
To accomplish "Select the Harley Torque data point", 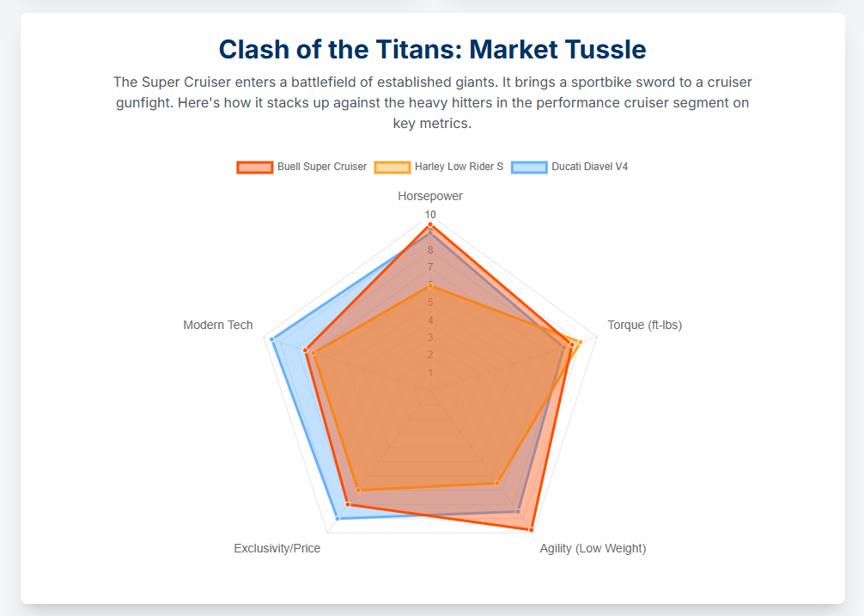I will [x=581, y=342].
